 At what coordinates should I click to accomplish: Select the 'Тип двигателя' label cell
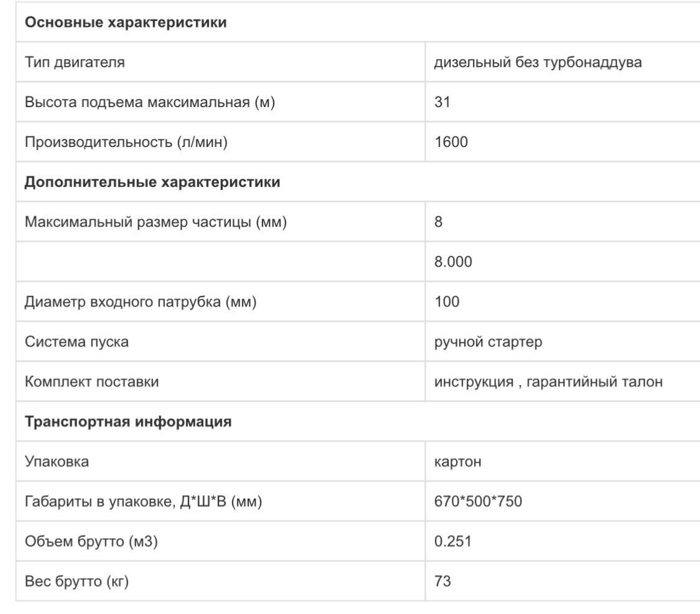(75, 62)
